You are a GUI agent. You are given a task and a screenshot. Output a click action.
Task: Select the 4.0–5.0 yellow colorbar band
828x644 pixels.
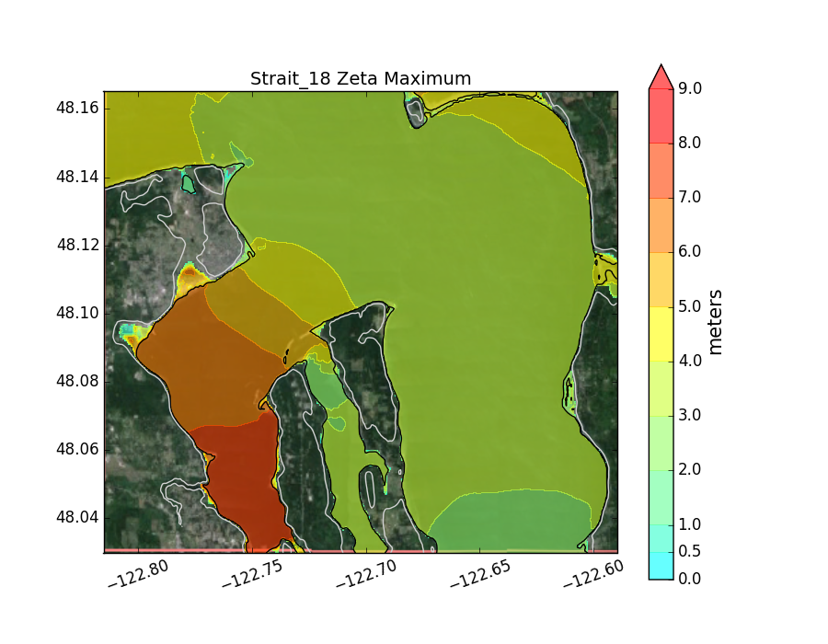pyautogui.click(x=661, y=334)
